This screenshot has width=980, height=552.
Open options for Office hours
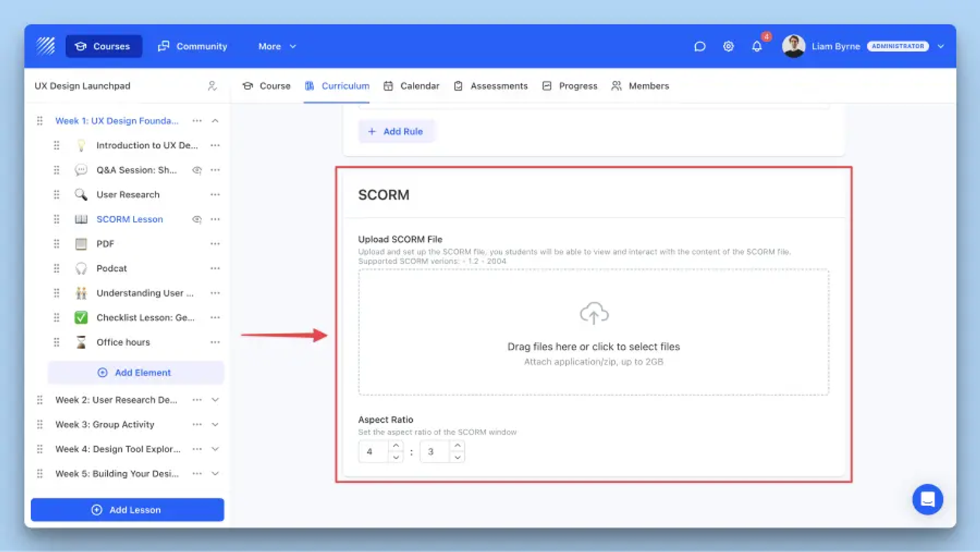pyautogui.click(x=215, y=342)
